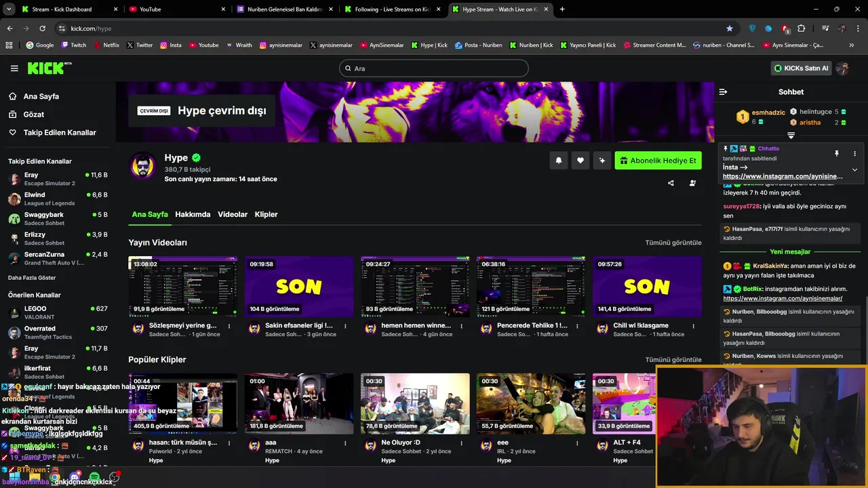
Task: Open the Kick hamburger menu
Action: [x=14, y=68]
